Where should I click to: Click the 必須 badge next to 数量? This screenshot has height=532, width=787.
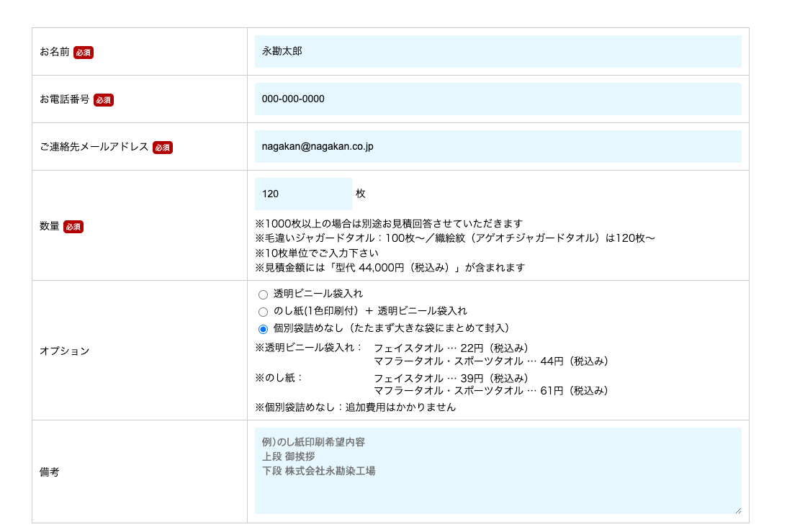73,227
